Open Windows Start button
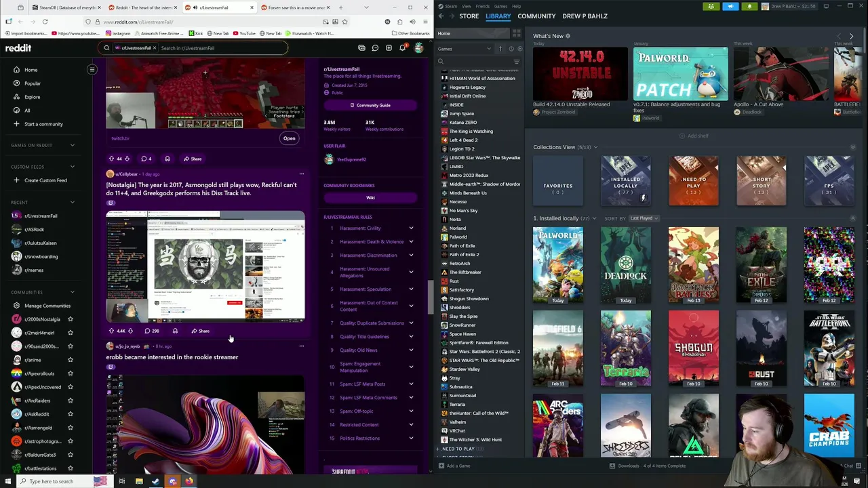This screenshot has height=488, width=868. click(8, 481)
